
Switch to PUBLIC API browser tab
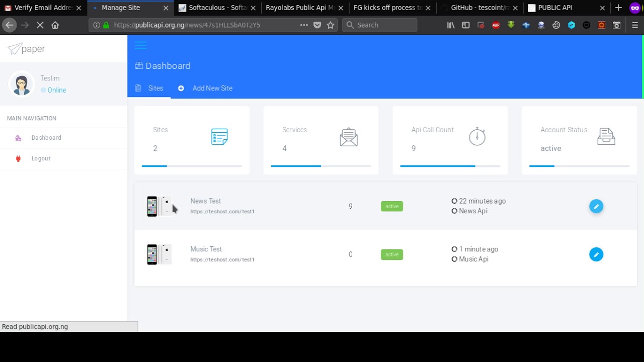click(x=566, y=8)
